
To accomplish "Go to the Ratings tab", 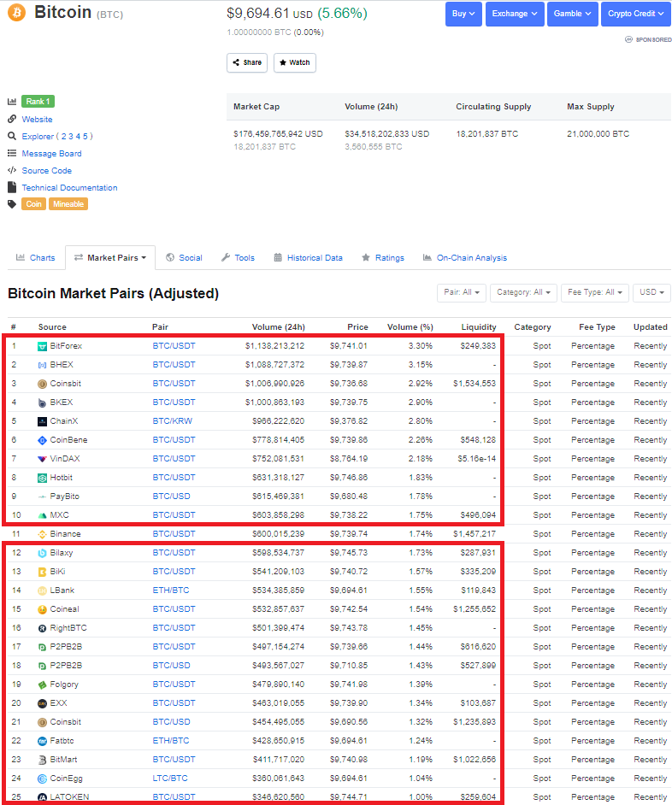I will (383, 258).
